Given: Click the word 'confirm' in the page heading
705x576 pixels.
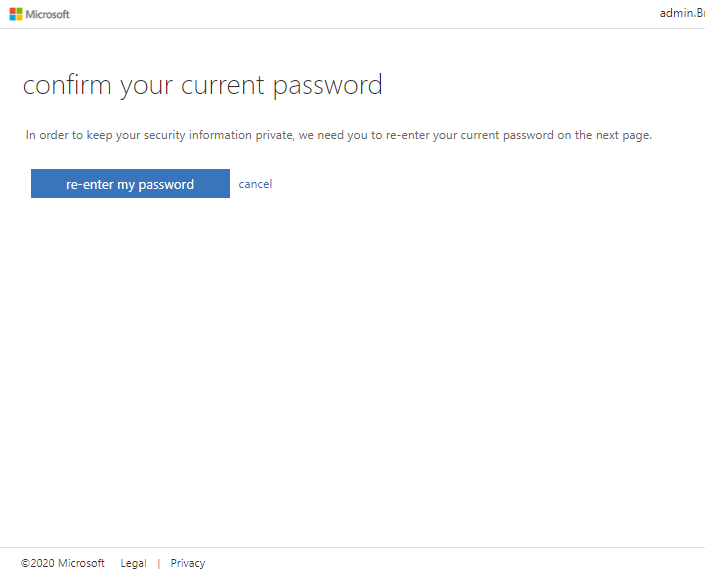Looking at the screenshot, I should coord(67,85).
